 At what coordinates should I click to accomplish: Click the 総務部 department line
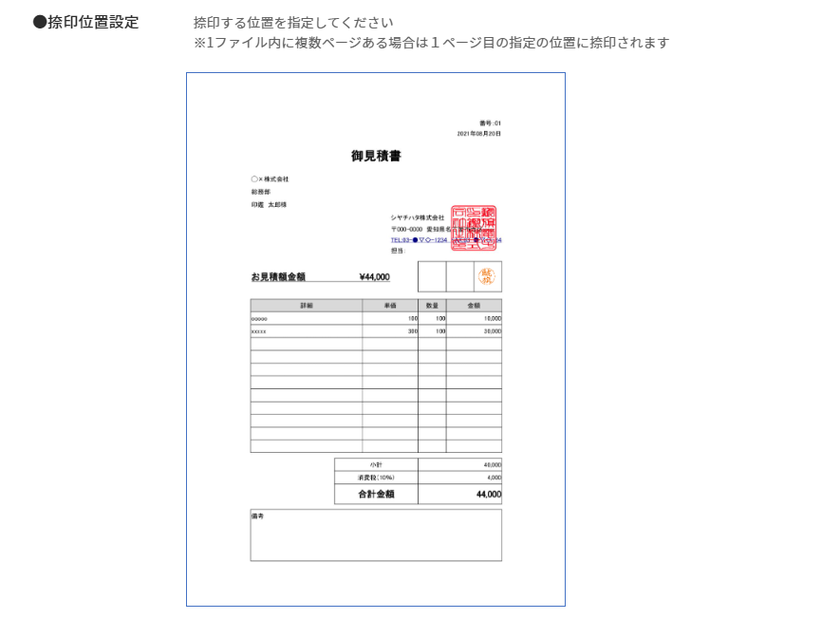(261, 192)
